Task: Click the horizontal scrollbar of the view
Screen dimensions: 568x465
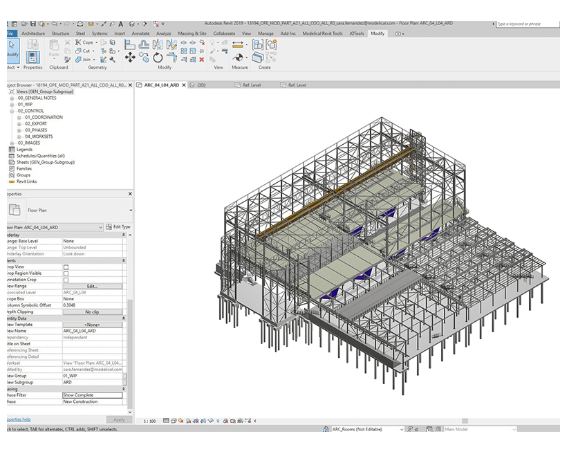Action: [x=465, y=421]
